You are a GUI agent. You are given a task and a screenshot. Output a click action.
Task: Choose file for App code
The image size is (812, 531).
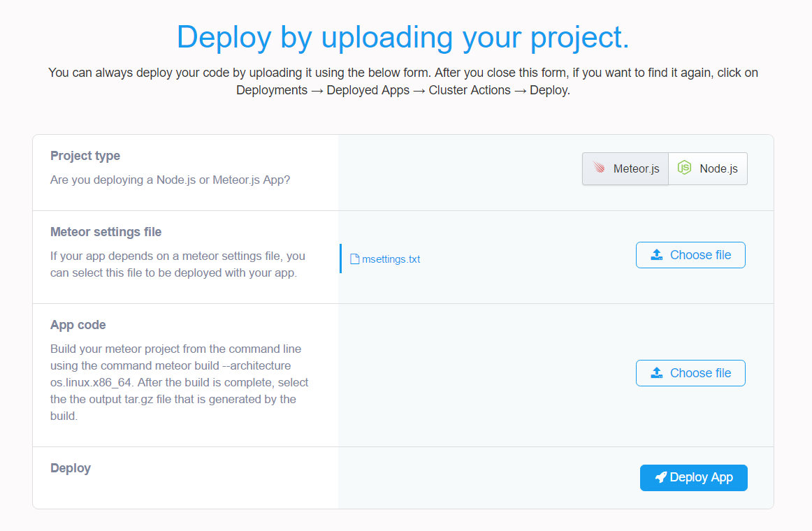pyautogui.click(x=690, y=373)
